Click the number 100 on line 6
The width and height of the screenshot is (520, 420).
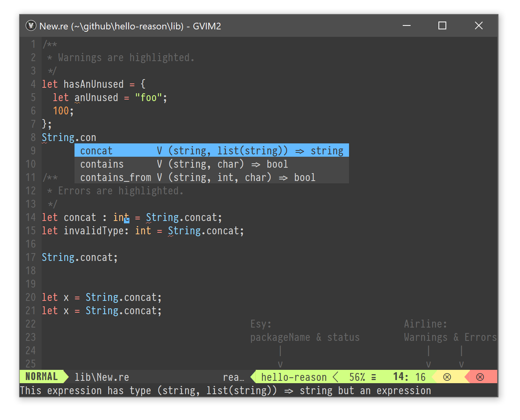61,110
